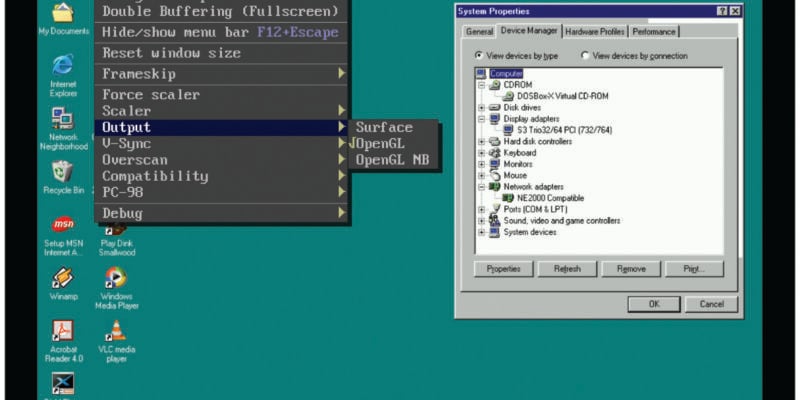
Task: Collapse the Network adapters node
Action: (481, 187)
